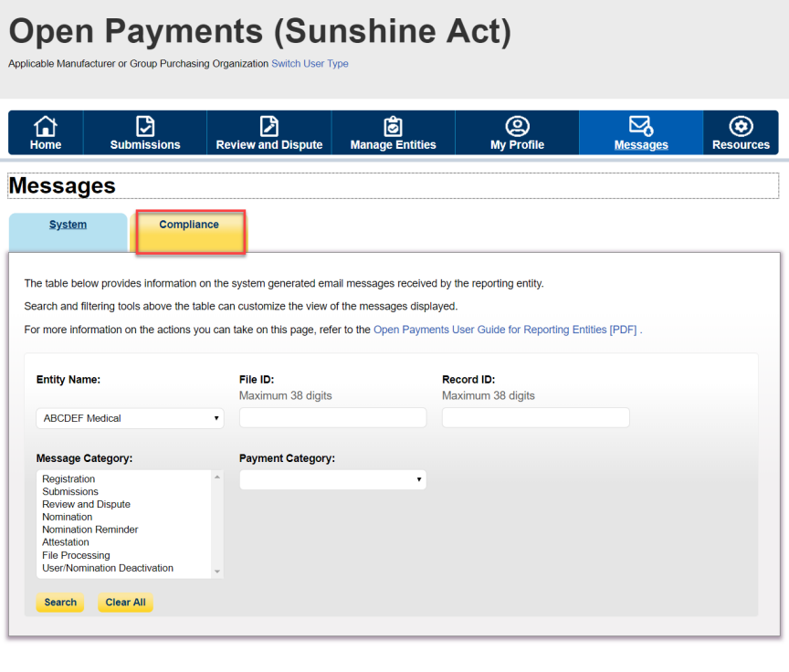Switch to the Compliance tab
789x672 pixels.
(x=189, y=225)
